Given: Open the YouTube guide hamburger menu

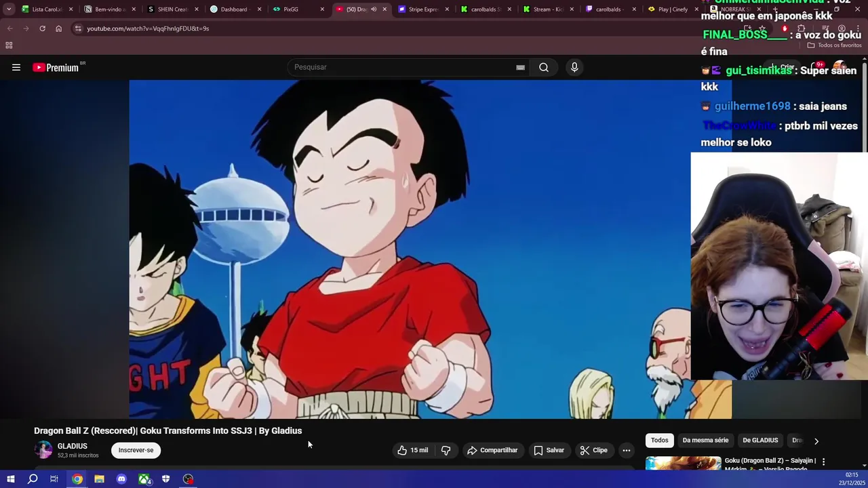Looking at the screenshot, I should [x=16, y=67].
